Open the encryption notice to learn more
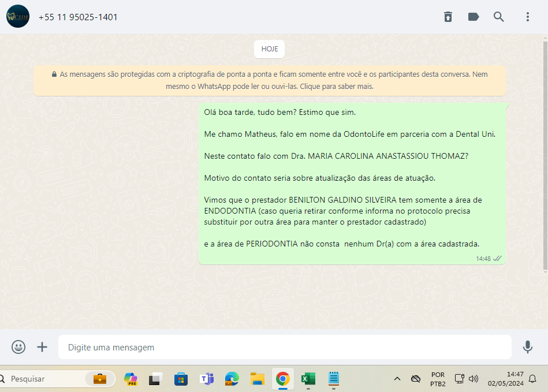This screenshot has width=548, height=392. (x=270, y=80)
